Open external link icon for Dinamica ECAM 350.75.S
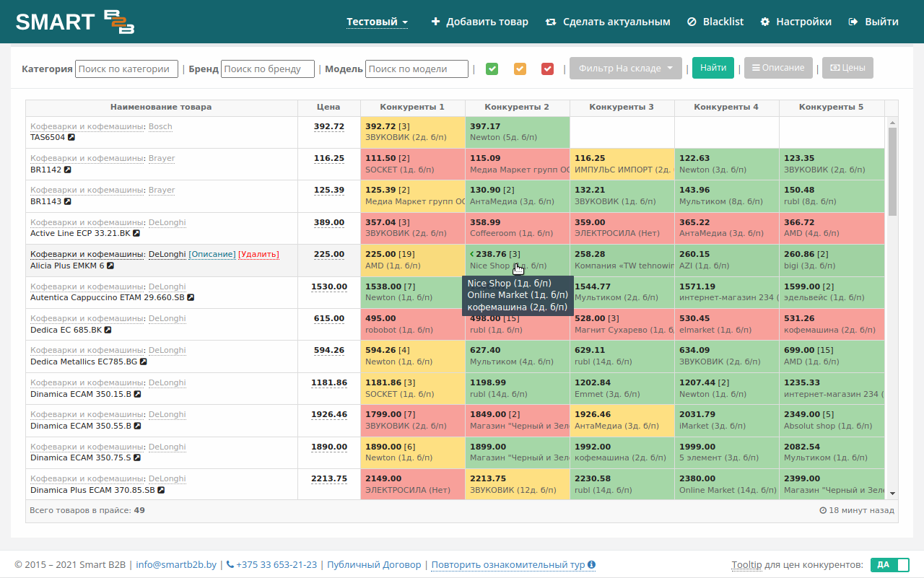This screenshot has width=924, height=578. pos(136,458)
